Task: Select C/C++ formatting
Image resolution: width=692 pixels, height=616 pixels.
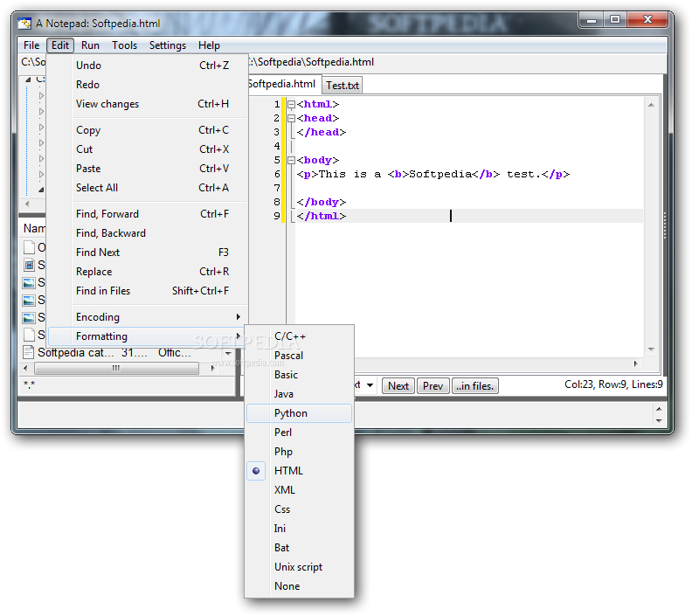Action: (299, 336)
